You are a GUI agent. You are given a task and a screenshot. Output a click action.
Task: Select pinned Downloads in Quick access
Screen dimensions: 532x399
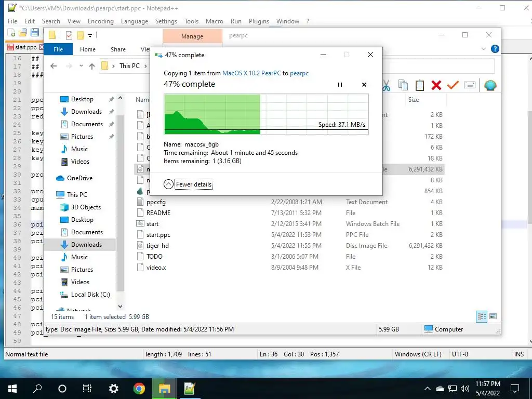86,112
